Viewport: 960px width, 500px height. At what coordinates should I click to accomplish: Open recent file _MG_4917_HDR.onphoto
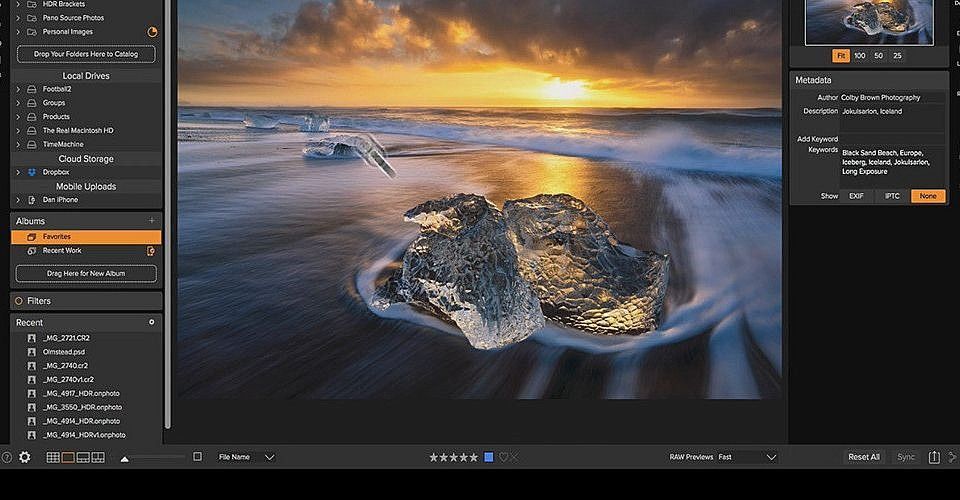[81, 394]
